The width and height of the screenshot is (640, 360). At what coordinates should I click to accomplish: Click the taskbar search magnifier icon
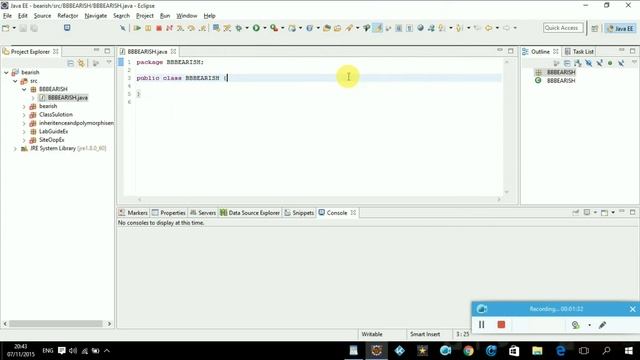pos(607,351)
